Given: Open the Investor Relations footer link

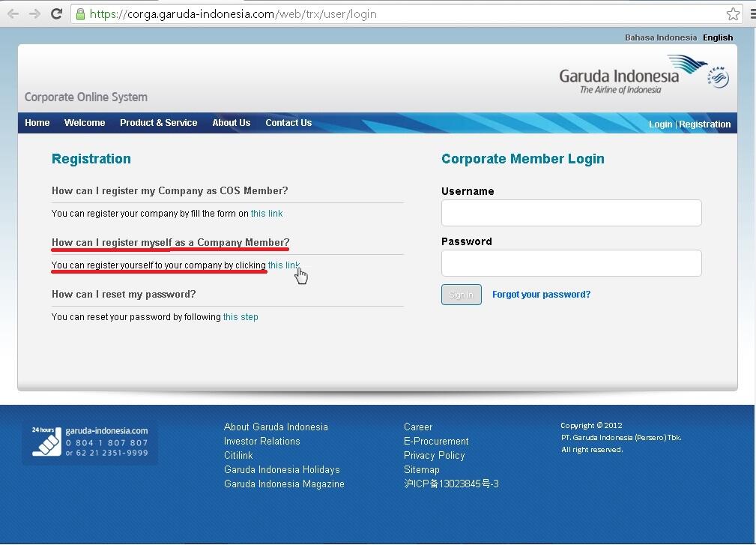Looking at the screenshot, I should click(261, 442).
